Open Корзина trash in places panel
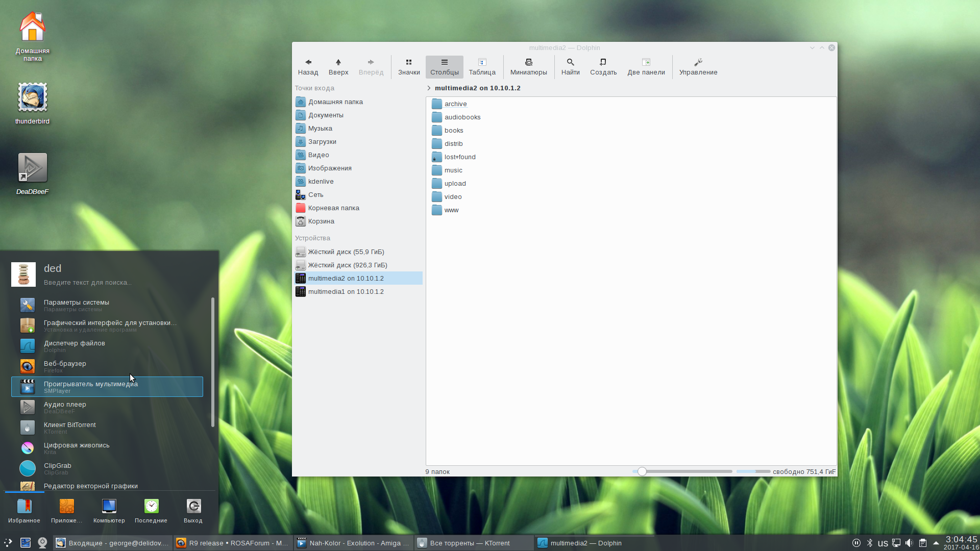Screen dimensions: 980x551 coord(321,221)
